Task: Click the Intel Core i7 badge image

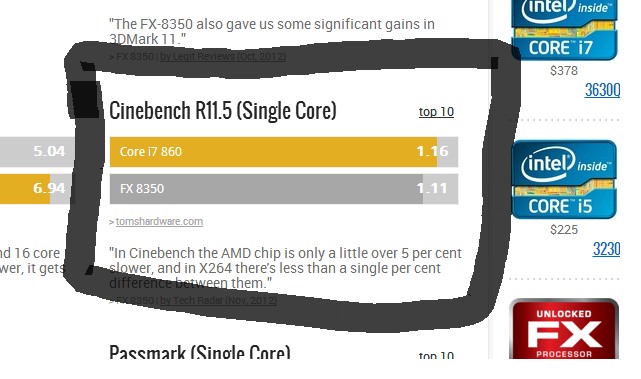Action: (x=564, y=29)
